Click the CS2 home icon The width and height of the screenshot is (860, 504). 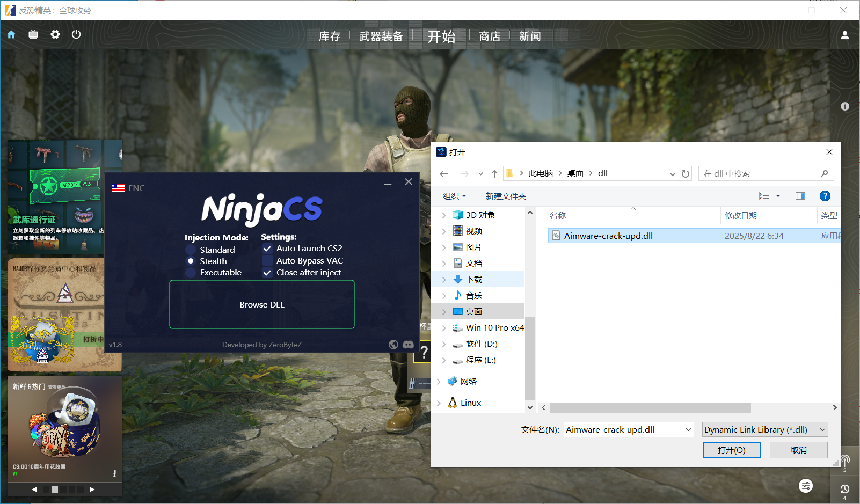click(11, 35)
